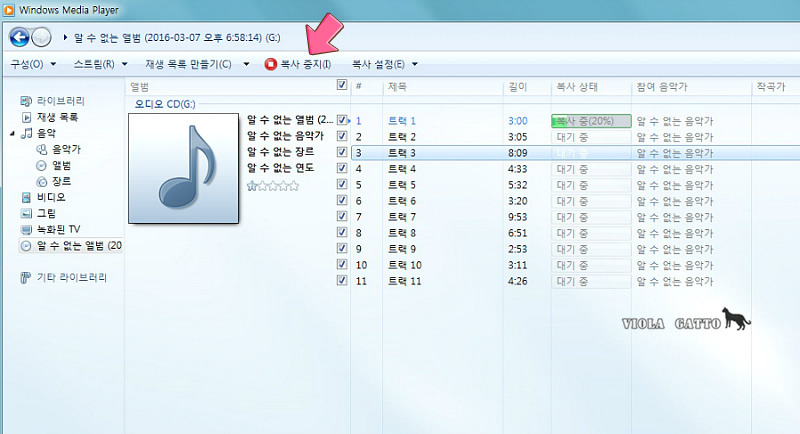Open the dropdown arrow next to 재생 목록 만들기
This screenshot has width=800, height=434.
pos(246,64)
